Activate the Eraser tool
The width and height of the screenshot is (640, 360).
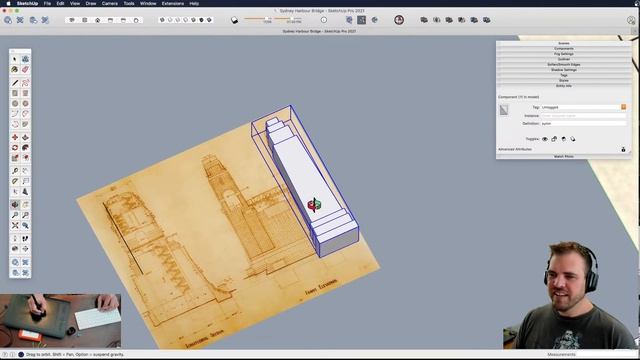pos(25,69)
